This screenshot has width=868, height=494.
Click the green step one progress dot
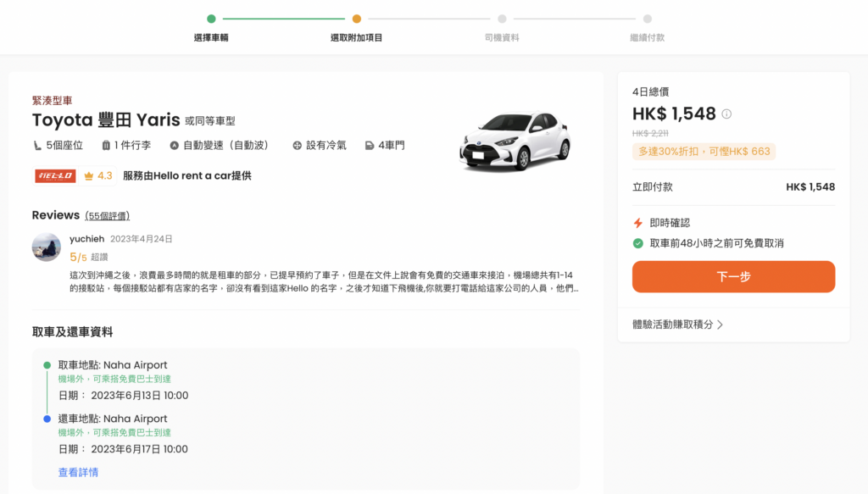[x=211, y=19]
